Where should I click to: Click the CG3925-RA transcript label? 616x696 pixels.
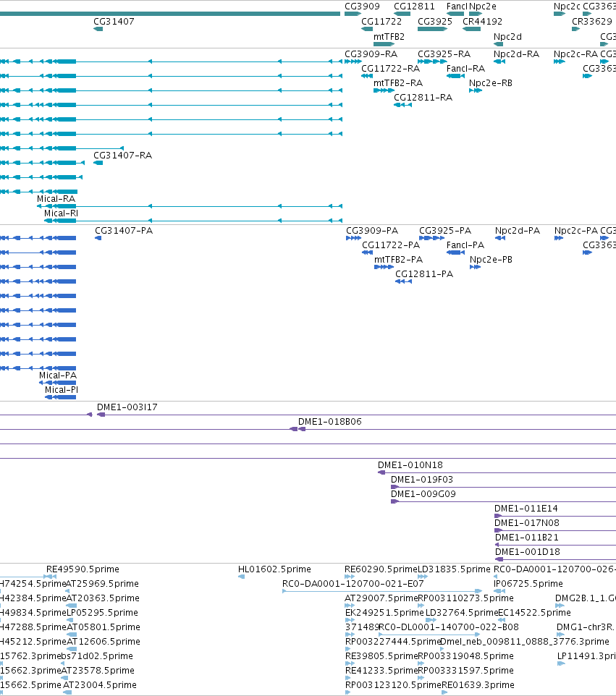pos(444,54)
